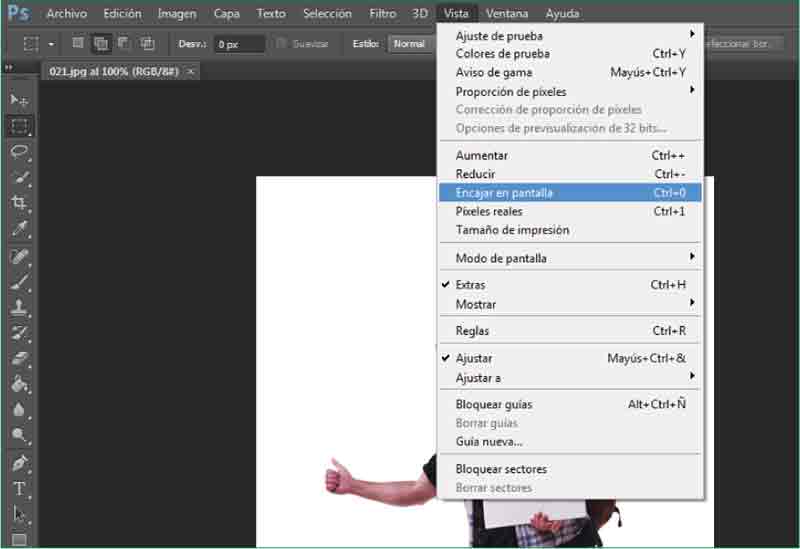Switch to the Pen tool
The image size is (800, 549).
tap(19, 463)
